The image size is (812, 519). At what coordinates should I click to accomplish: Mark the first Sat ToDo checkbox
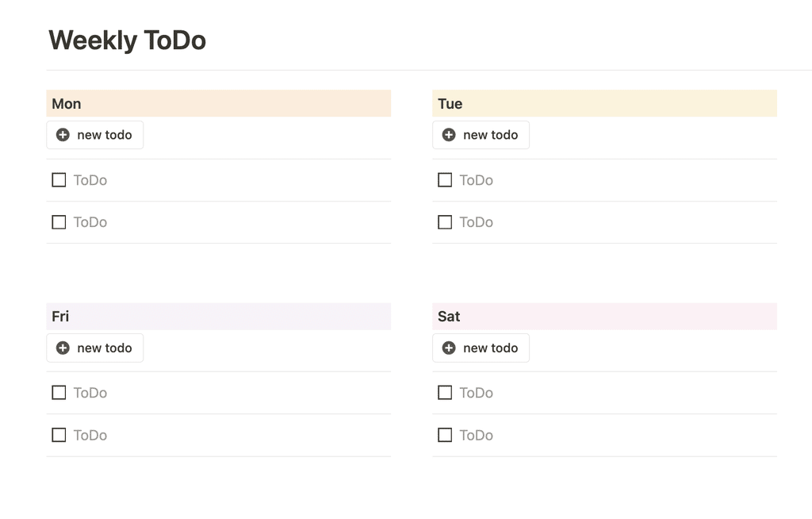point(445,393)
